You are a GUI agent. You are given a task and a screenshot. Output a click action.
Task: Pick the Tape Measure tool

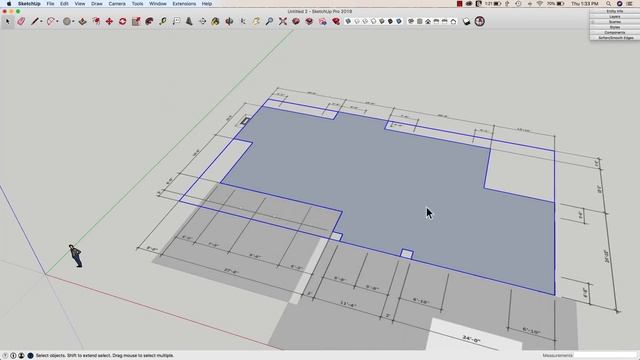162,21
